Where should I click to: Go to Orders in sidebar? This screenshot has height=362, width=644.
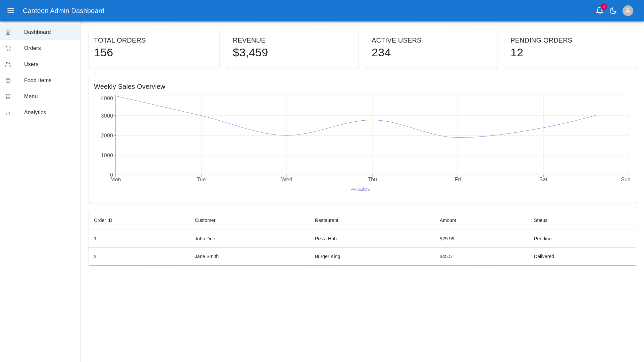tap(33, 48)
